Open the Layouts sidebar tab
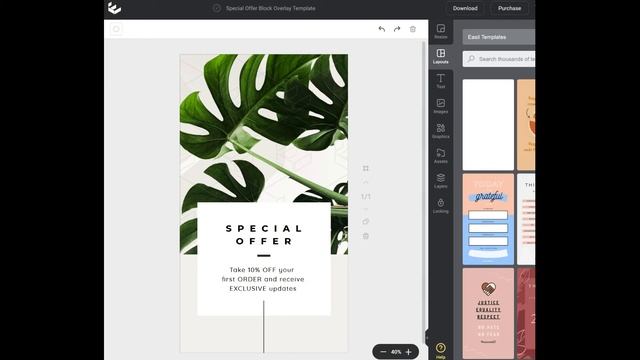Viewport: 640px width, 360px height. pos(441,56)
